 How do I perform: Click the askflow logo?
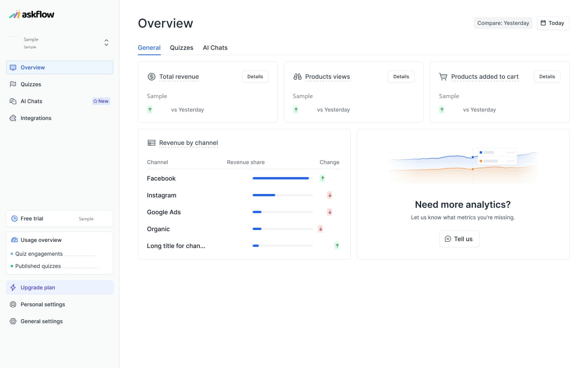[x=32, y=15]
